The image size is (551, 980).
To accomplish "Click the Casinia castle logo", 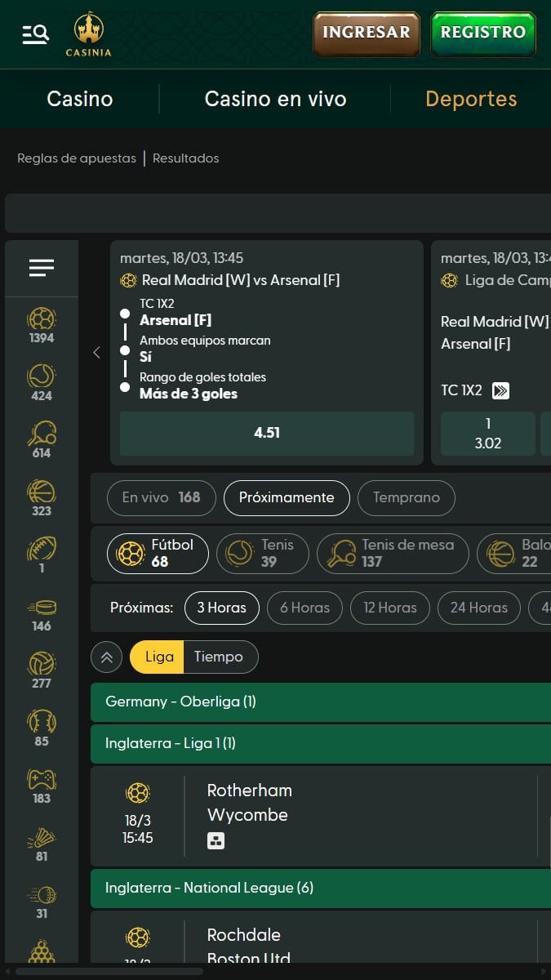I will click(x=88, y=35).
